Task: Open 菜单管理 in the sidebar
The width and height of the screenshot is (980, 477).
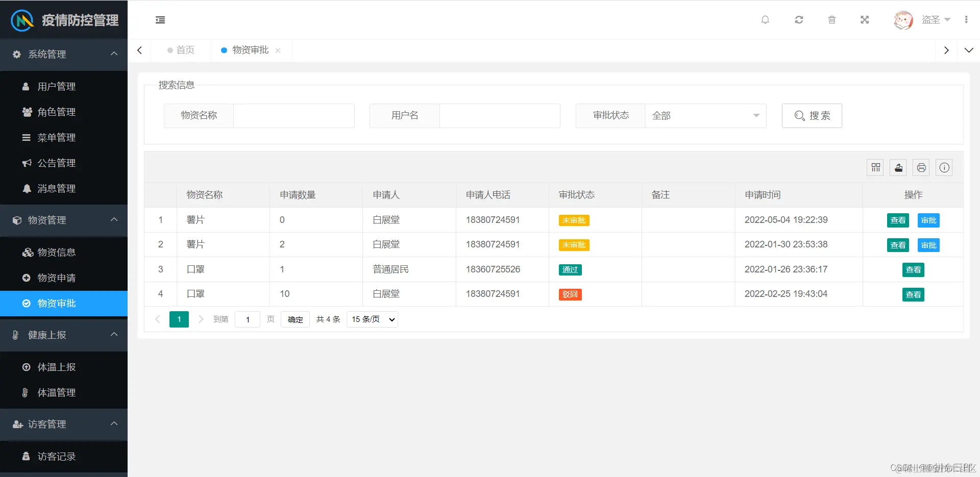Action: [64, 138]
